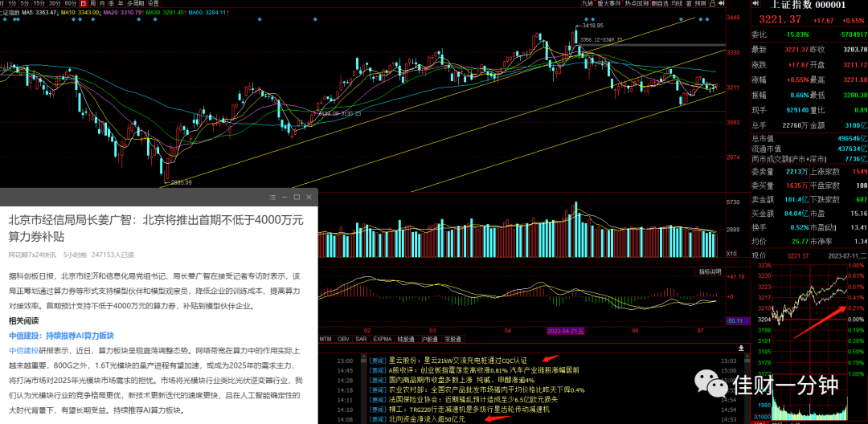Click the X10 label beside volume chart

[732, 255]
